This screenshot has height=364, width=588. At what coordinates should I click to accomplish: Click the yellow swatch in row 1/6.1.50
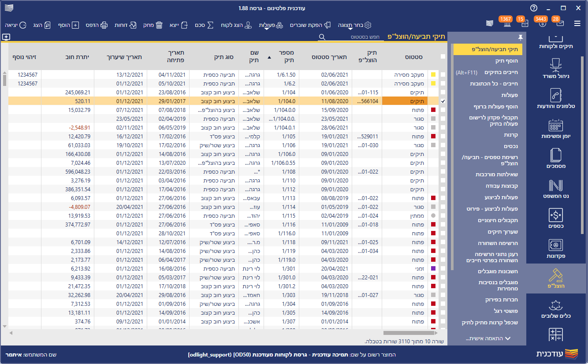click(x=433, y=75)
